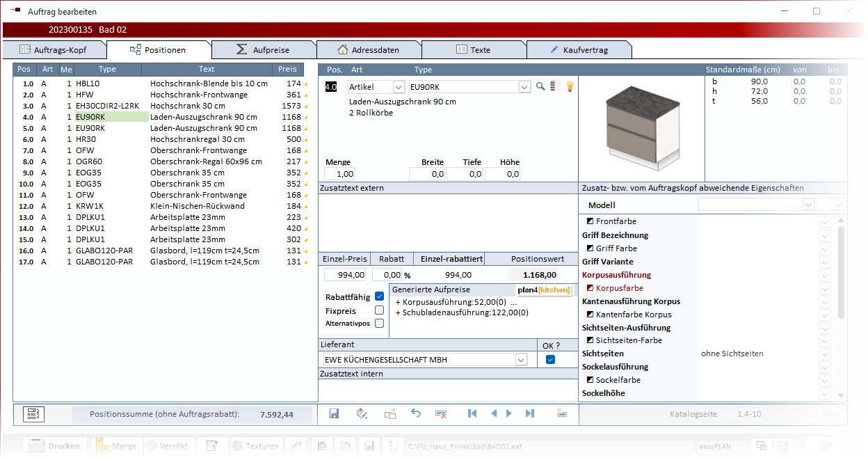This screenshot has width=868, height=460.
Task: Go to the last position record
Action: (x=530, y=413)
